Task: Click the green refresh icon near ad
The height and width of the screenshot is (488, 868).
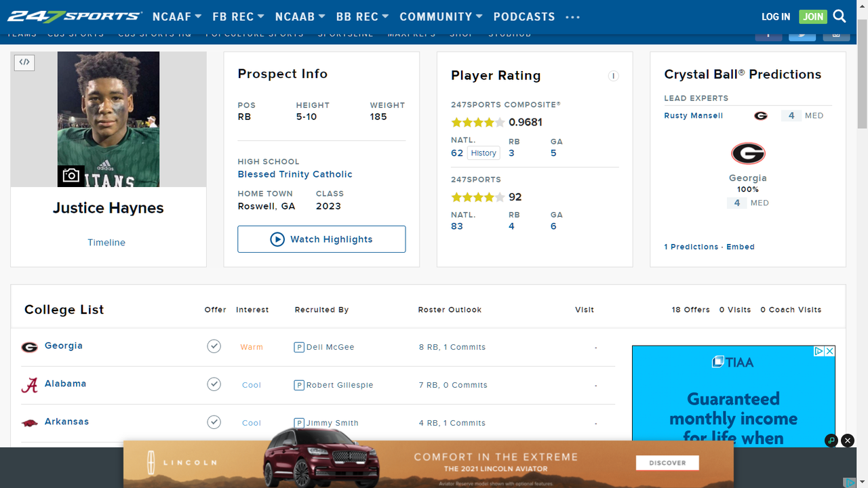Action: [831, 441]
